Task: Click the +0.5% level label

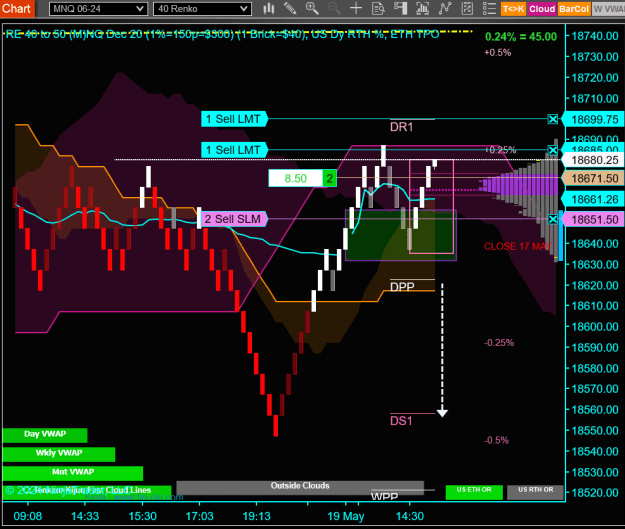Action: pyautogui.click(x=497, y=53)
